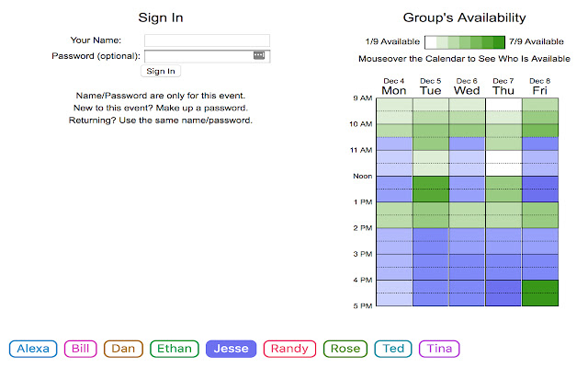The width and height of the screenshot is (588, 368).
Task: Click the password manager icon in Password field
Action: click(259, 55)
